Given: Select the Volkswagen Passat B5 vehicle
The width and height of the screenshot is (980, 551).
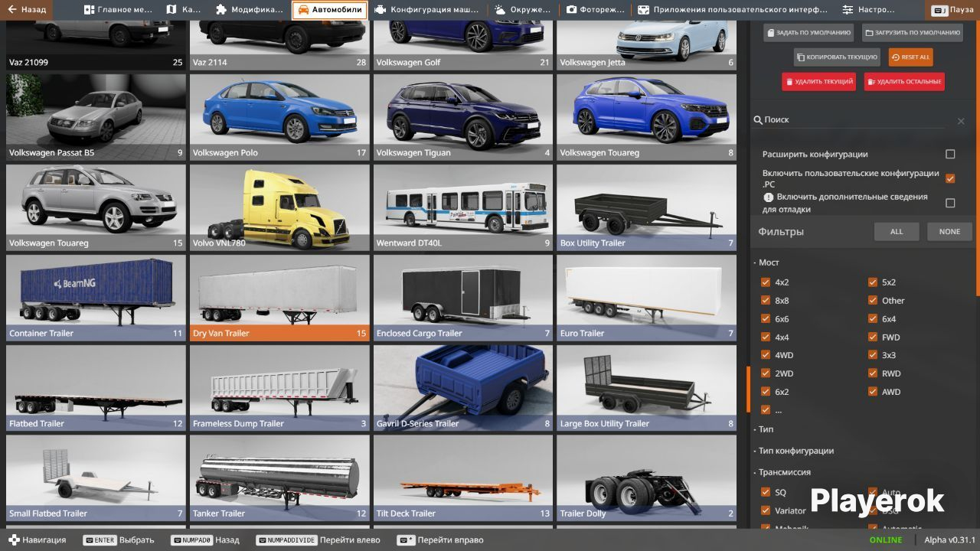Looking at the screenshot, I should 96,117.
